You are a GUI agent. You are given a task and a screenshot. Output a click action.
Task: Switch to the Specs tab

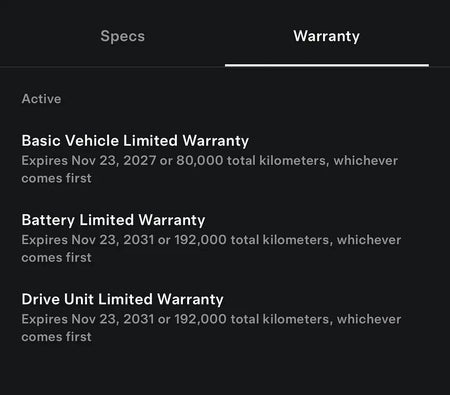point(123,36)
